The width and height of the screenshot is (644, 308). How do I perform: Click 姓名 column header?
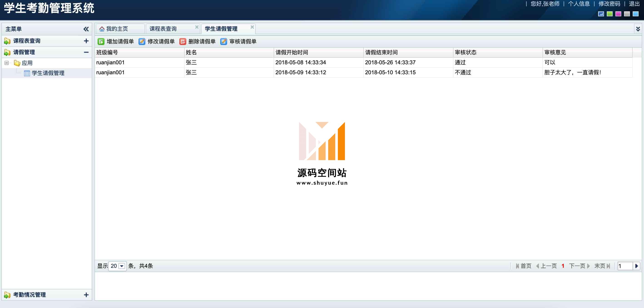pyautogui.click(x=229, y=52)
